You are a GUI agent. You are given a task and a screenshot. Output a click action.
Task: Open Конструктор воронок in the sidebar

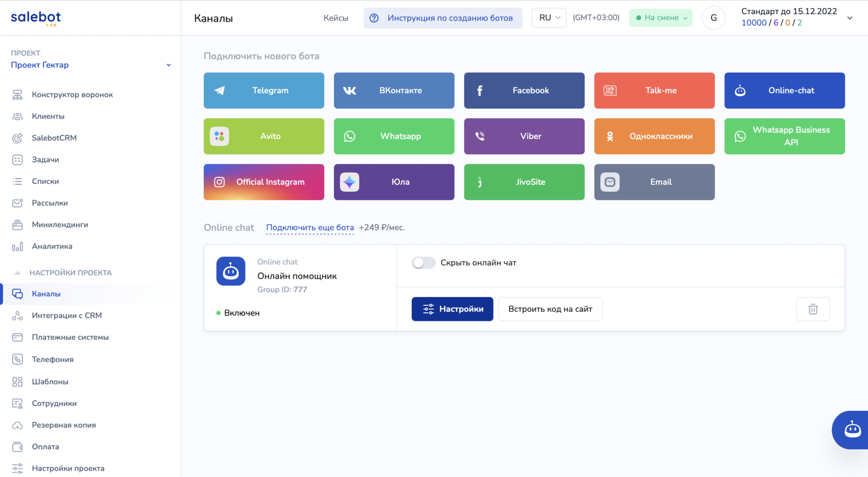click(72, 94)
